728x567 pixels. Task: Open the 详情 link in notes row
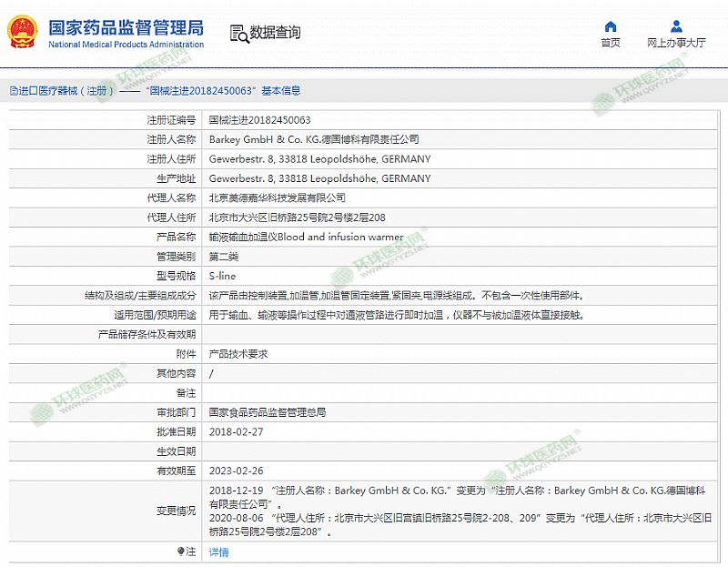click(218, 552)
